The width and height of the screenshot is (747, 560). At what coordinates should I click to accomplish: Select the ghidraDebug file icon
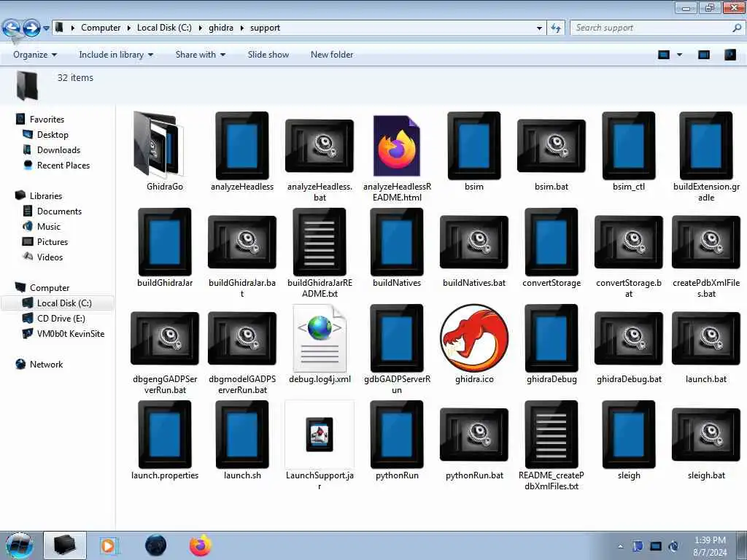click(551, 338)
